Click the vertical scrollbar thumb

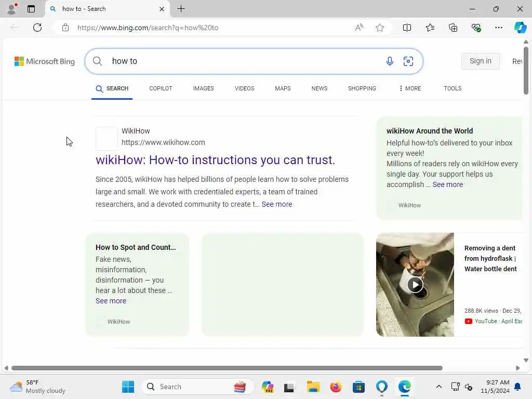tap(526, 70)
